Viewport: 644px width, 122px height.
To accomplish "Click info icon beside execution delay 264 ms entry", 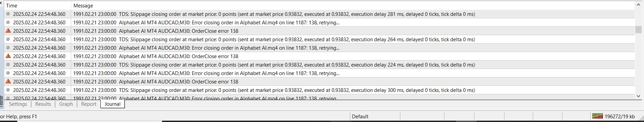I will point(8,39).
